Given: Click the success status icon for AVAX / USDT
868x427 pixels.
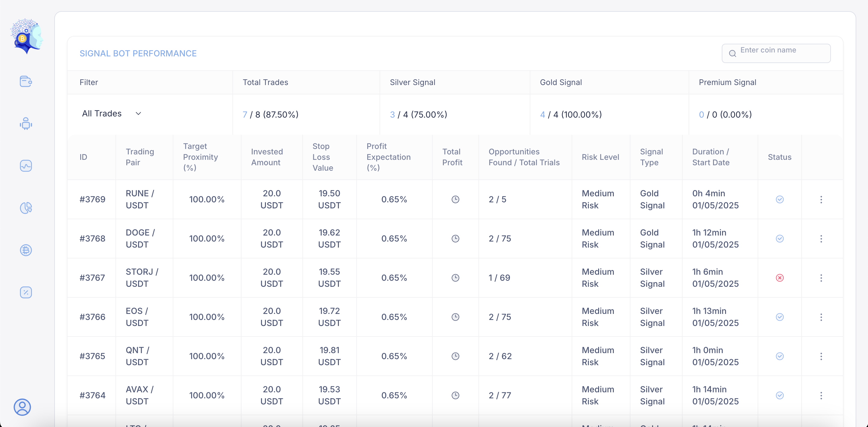Looking at the screenshot, I should coord(780,395).
